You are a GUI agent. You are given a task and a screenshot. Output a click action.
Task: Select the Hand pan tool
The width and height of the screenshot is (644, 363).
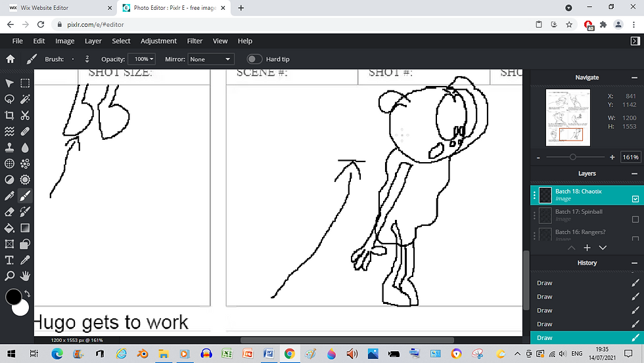(x=25, y=276)
